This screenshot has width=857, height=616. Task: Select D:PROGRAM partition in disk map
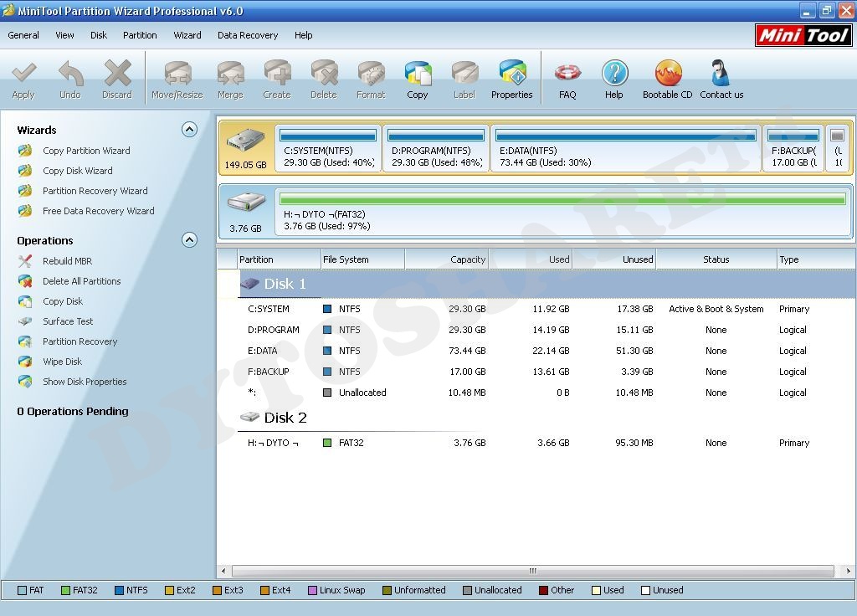tap(435, 148)
